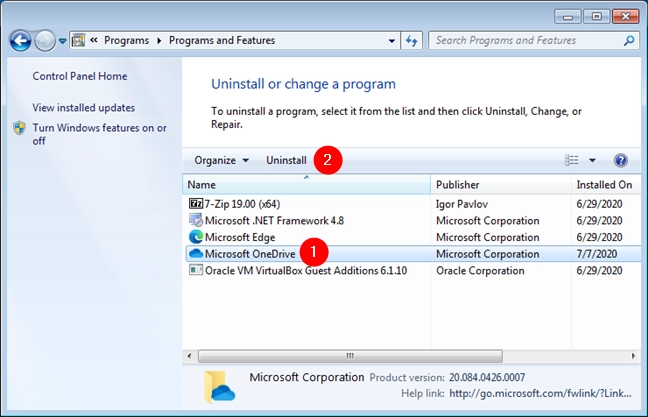This screenshot has height=417, width=648.
Task: Open the address bar history dropdown
Action: (391, 41)
